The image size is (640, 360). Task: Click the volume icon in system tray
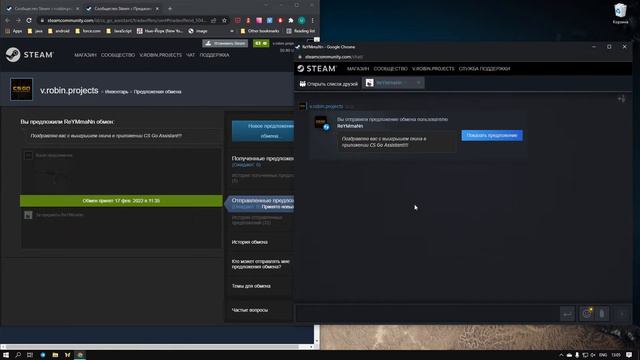[593, 355]
